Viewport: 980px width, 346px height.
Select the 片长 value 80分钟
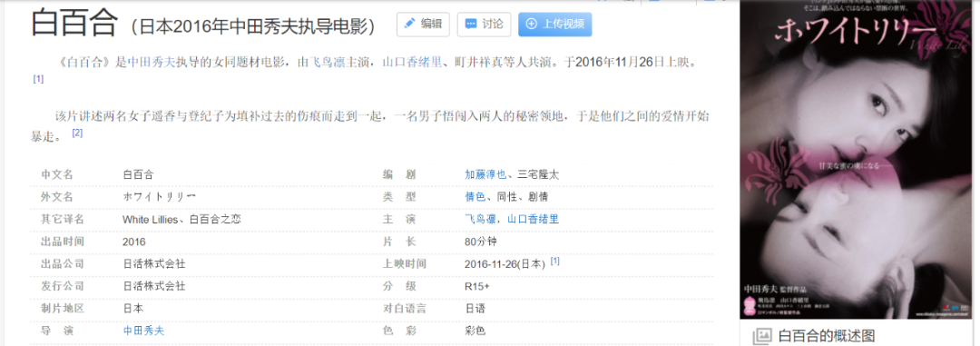pos(481,242)
